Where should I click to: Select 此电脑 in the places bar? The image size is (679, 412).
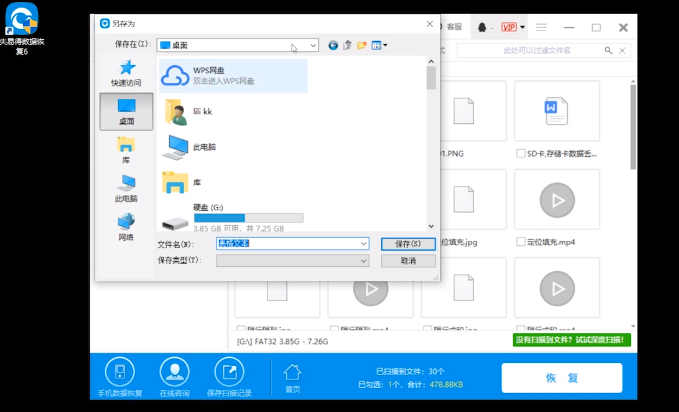126,188
